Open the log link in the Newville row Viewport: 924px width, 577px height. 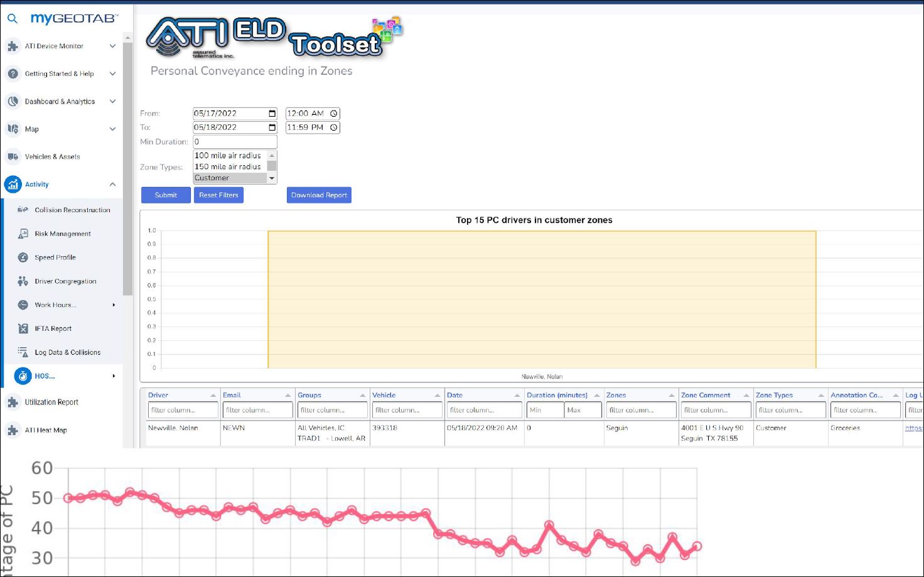[913, 428]
